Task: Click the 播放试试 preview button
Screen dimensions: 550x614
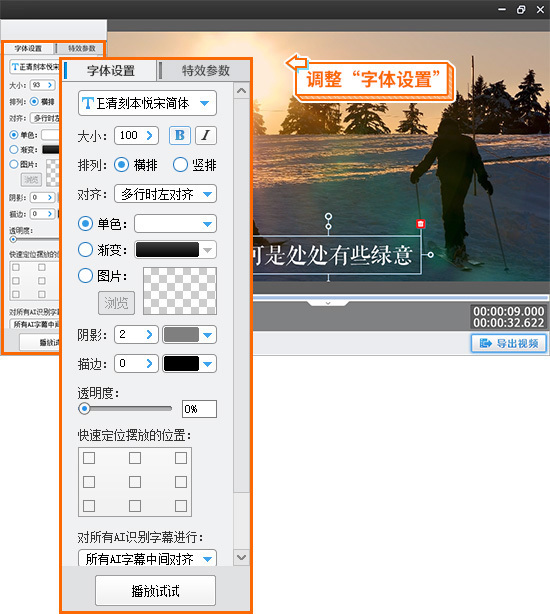Action: pos(155,591)
